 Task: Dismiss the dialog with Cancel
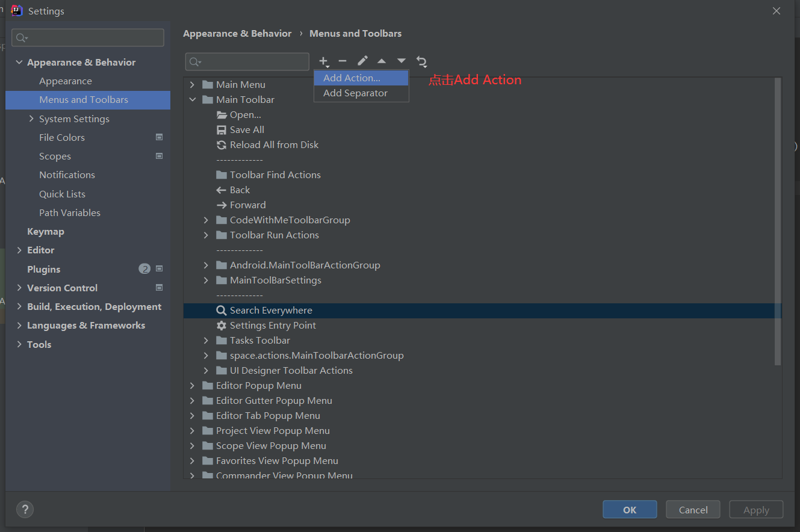tap(693, 510)
